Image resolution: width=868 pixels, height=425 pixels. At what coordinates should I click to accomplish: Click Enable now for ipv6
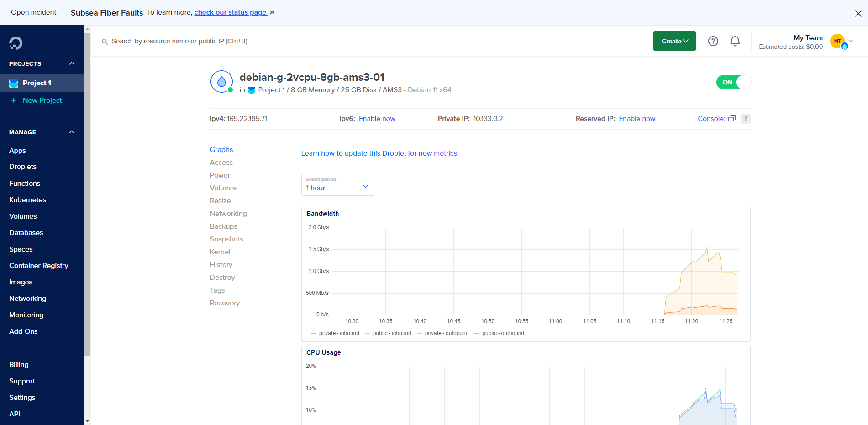[x=377, y=119]
